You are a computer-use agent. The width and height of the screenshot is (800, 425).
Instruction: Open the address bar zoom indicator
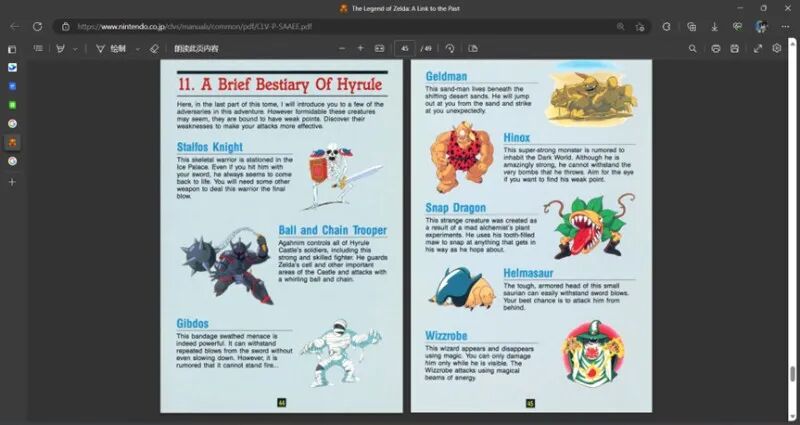[620, 27]
